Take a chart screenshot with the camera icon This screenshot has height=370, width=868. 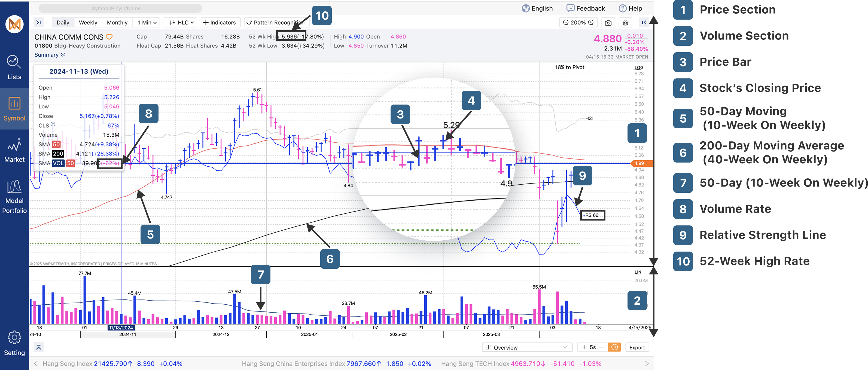coord(608,23)
